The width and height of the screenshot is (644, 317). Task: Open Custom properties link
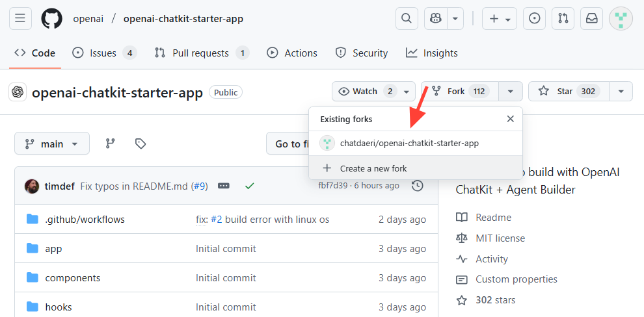517,279
